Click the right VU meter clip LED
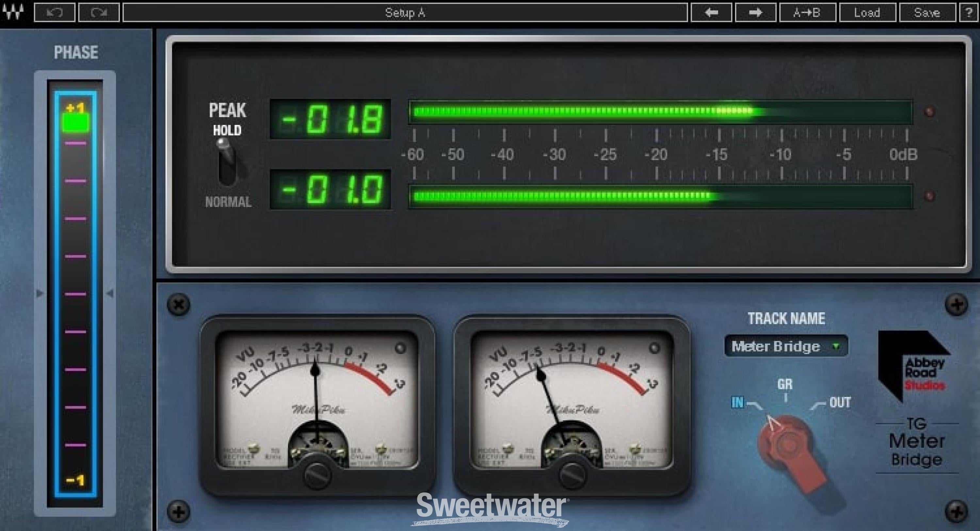980x531 pixels. pyautogui.click(x=654, y=348)
